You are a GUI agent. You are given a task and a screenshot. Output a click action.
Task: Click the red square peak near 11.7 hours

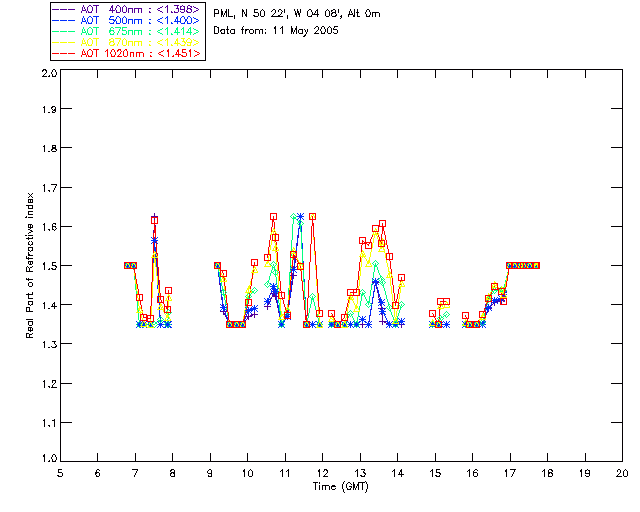[312, 217]
